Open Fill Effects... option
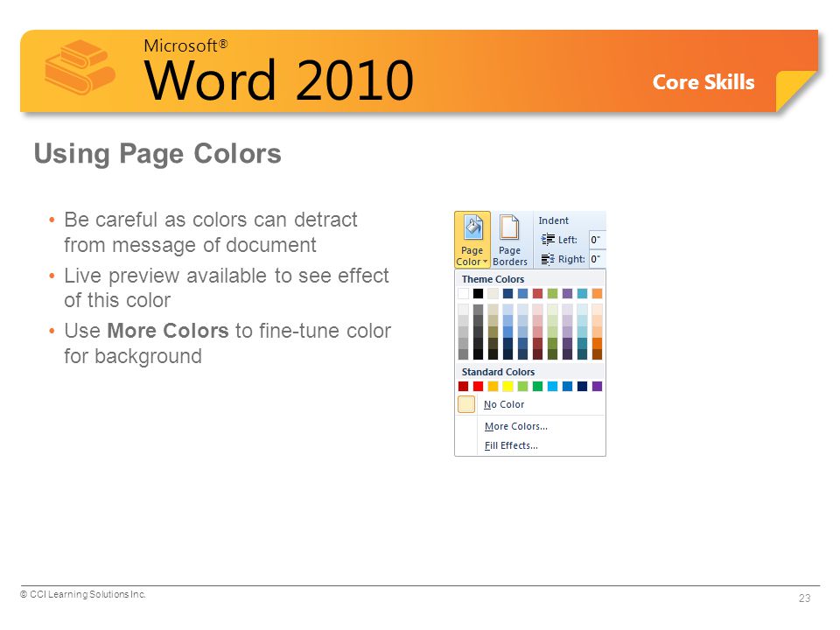The image size is (840, 630). (x=530, y=445)
